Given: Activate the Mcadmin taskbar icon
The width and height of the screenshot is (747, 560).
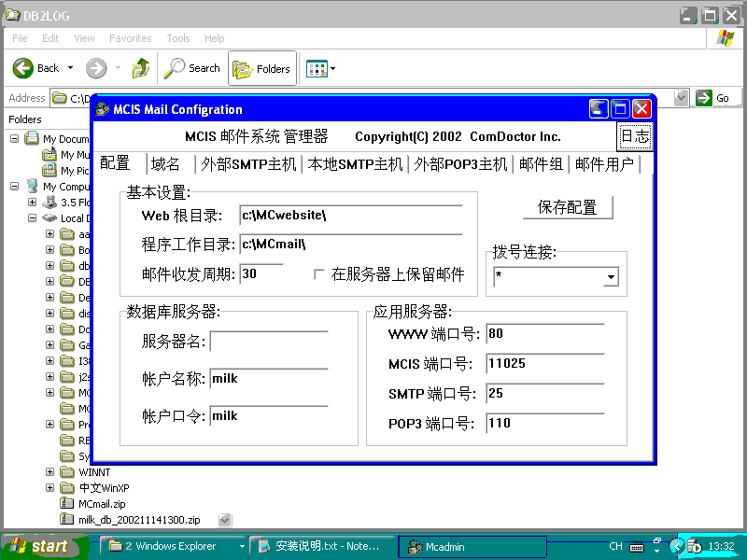Looking at the screenshot, I should click(x=472, y=546).
